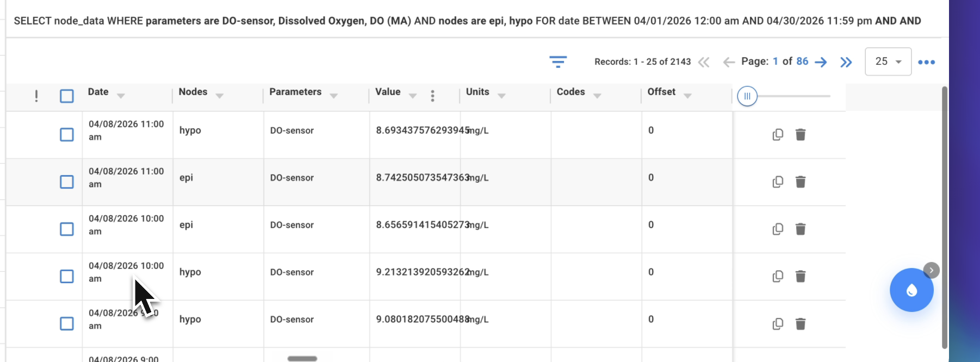Click the Nodes column header label
This screenshot has width=980, height=362.
(193, 92)
